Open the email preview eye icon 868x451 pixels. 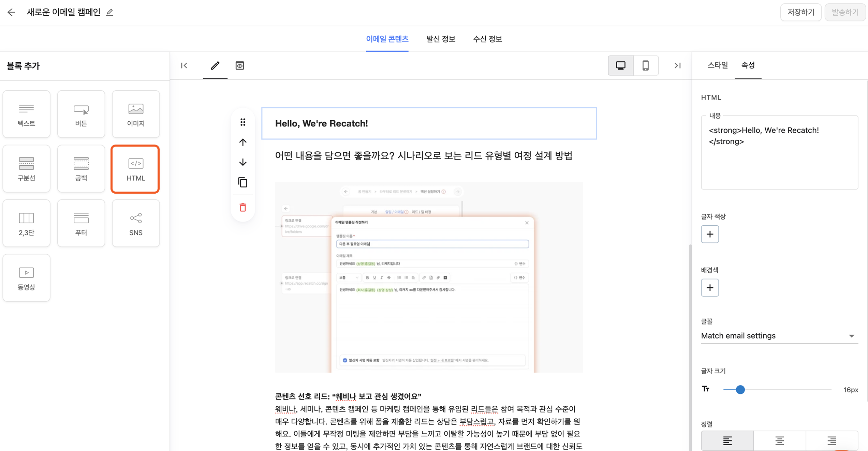[x=240, y=65]
